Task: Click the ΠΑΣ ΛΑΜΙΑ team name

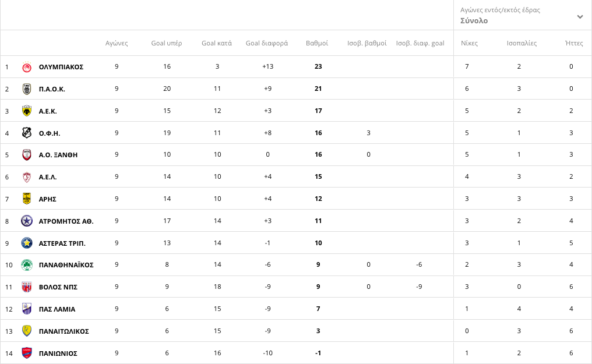Action: coord(57,309)
